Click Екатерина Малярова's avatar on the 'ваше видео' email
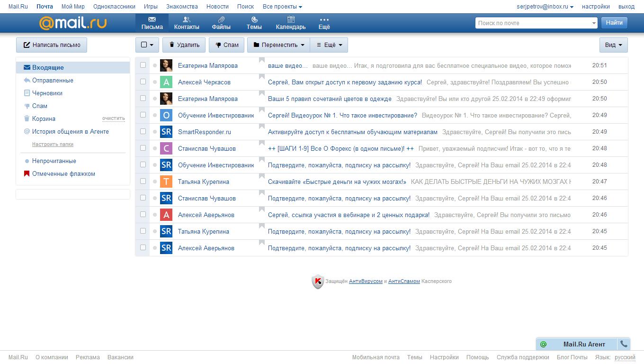This screenshot has width=644, height=364. tap(166, 65)
